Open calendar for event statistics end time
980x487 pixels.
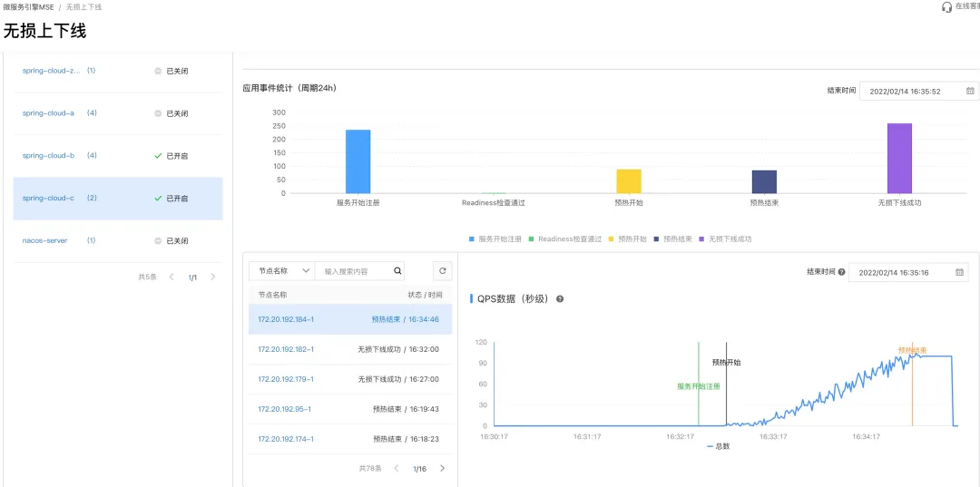pos(970,91)
